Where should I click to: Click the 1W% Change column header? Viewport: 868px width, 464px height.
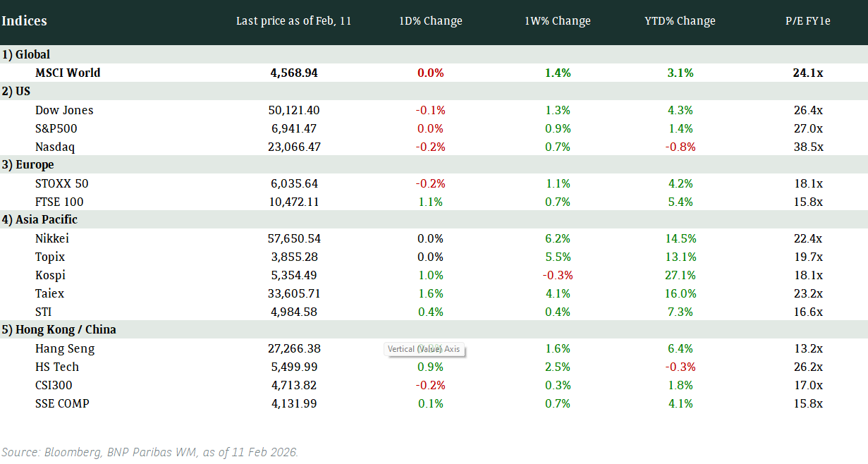(557, 21)
